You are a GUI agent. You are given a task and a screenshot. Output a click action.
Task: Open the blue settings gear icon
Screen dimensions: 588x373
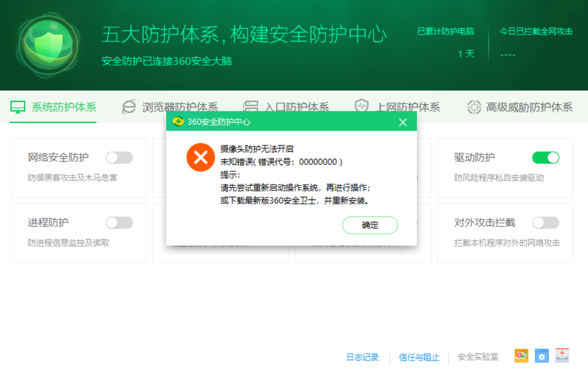[x=541, y=356]
